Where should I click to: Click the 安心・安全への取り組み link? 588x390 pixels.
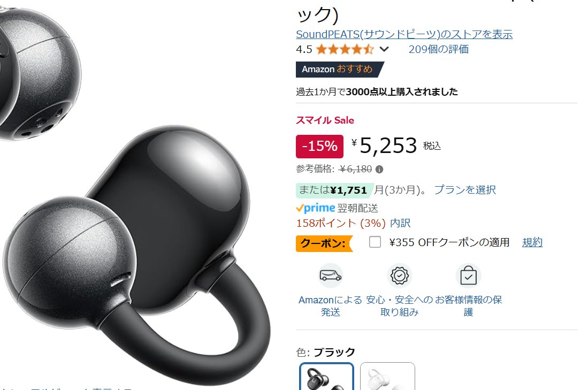click(399, 306)
